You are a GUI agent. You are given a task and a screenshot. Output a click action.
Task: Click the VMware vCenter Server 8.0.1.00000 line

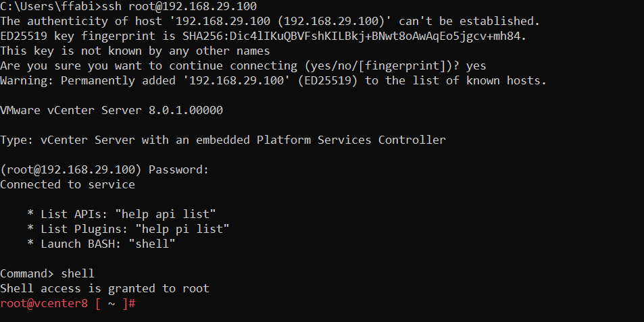112,110
